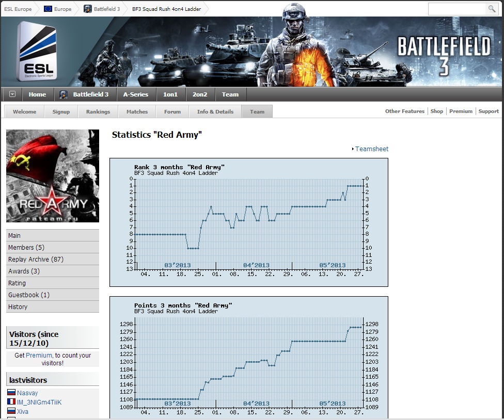Open Awards (3) in sidebar

pos(53,271)
